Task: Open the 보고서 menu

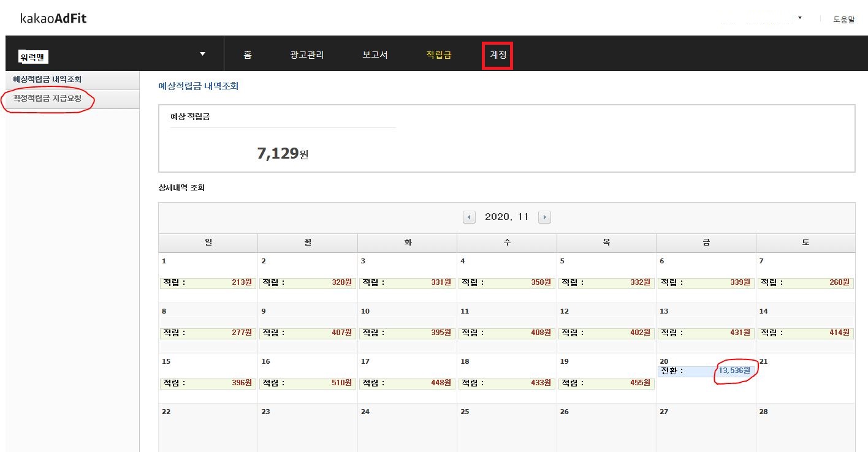Action: click(375, 55)
